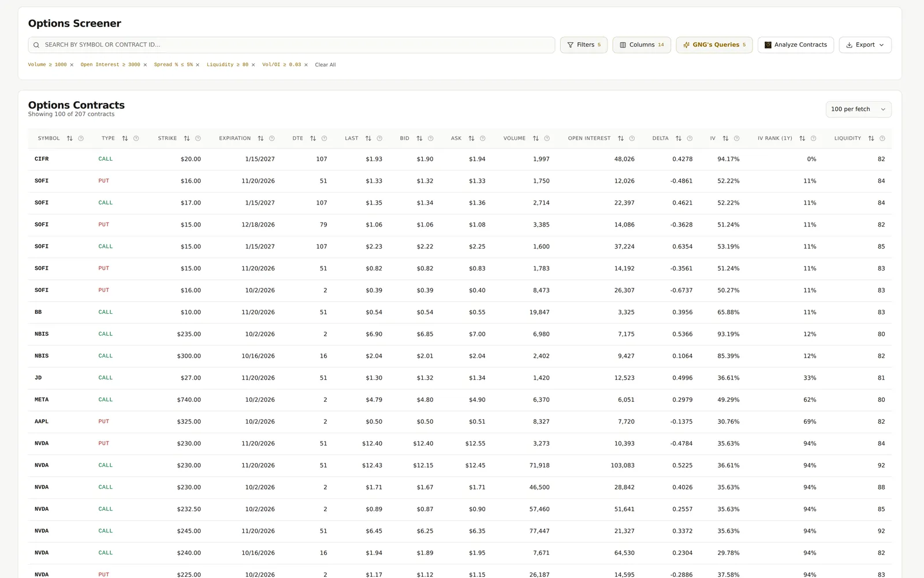The image size is (924, 578).
Task: Sort by Delta column arrows icon
Action: (x=679, y=139)
